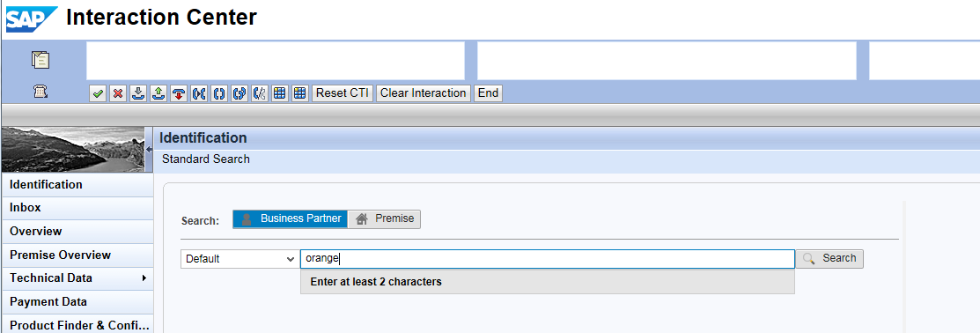This screenshot has width=980, height=333.
Task: Click the Reset CTI button
Action: (x=343, y=93)
